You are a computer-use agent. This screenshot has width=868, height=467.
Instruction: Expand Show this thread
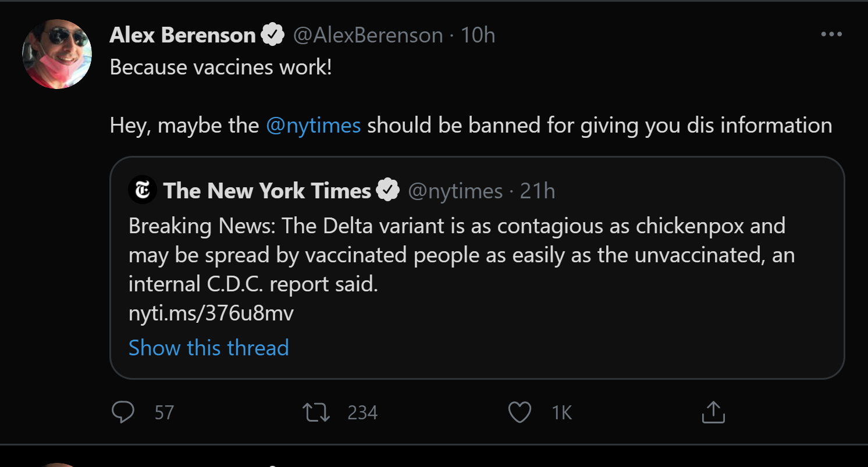[208, 348]
